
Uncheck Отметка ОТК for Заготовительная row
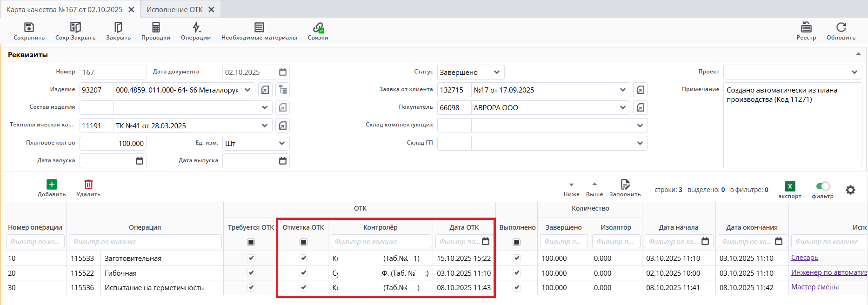pos(304,258)
